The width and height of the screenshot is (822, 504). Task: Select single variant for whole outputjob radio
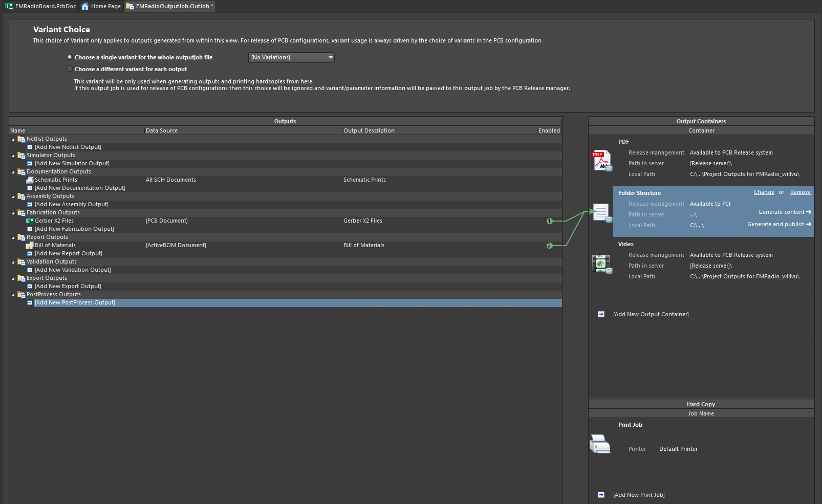70,57
